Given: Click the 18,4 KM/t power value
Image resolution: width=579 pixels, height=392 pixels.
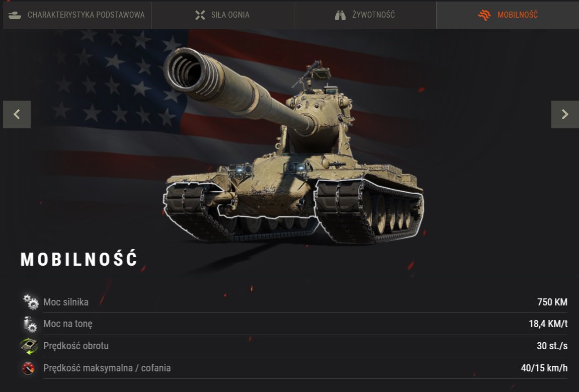Looking at the screenshot, I should (x=548, y=324).
